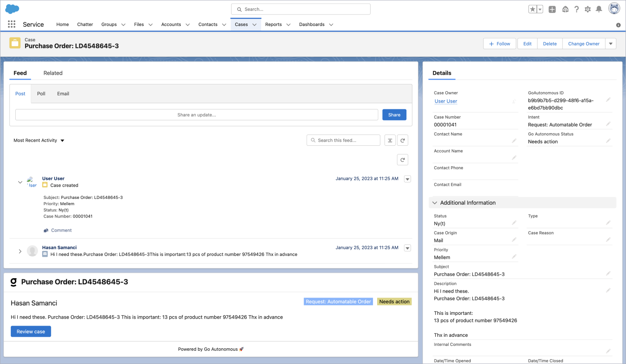Expand the Hasan Samanci email feed item

(20, 251)
